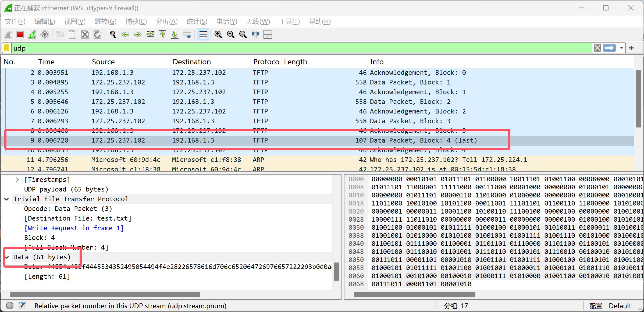Click the pane layout icon in toolbar
This screenshot has height=312, width=644.
[268, 34]
